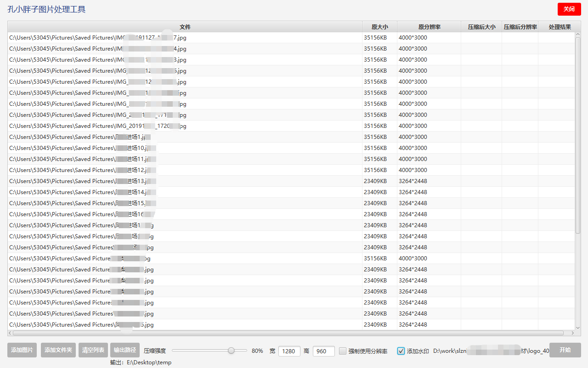Click the 原分辨率 column header
The width and height of the screenshot is (588, 368).
click(x=429, y=27)
